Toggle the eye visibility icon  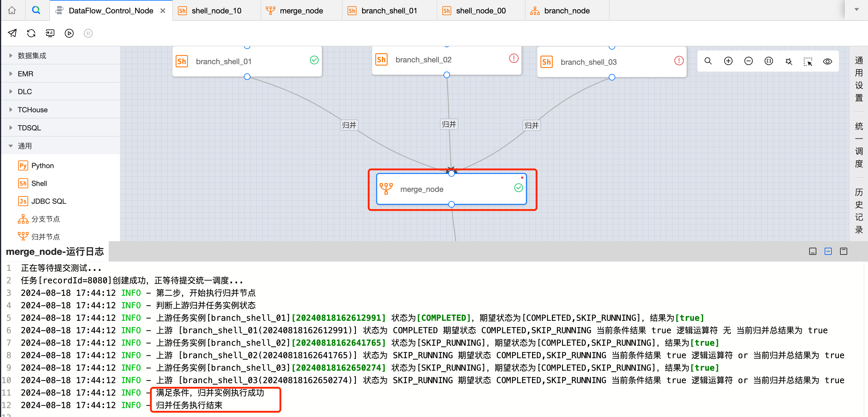point(828,61)
